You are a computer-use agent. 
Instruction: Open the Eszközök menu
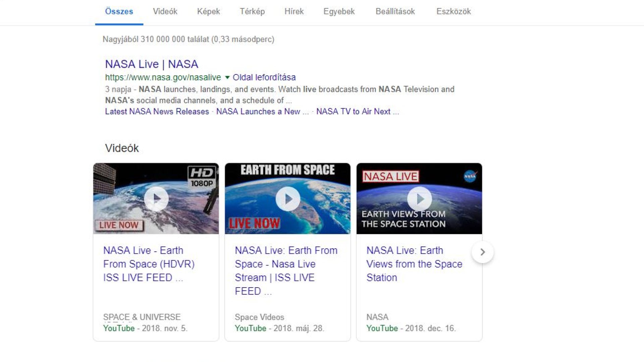453,11
